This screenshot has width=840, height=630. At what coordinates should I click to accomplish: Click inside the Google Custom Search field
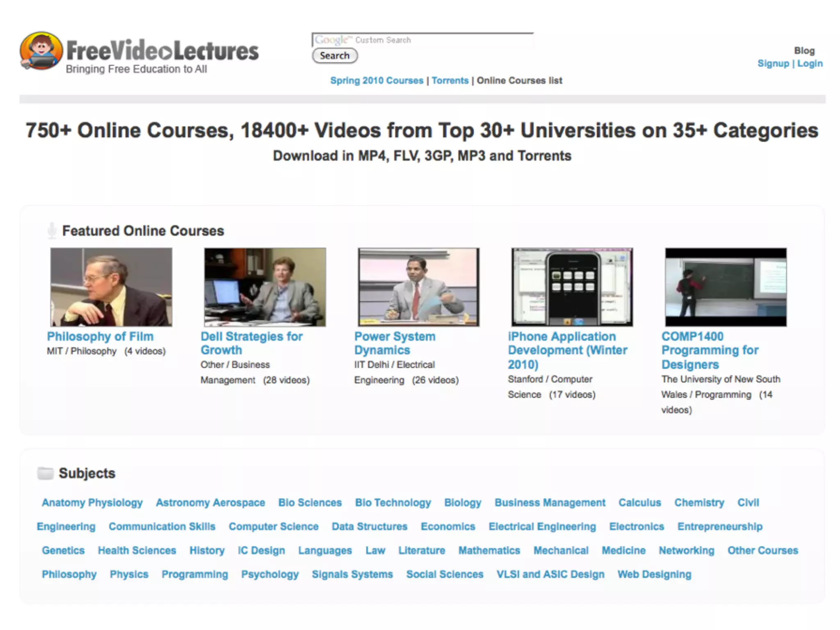(422, 40)
